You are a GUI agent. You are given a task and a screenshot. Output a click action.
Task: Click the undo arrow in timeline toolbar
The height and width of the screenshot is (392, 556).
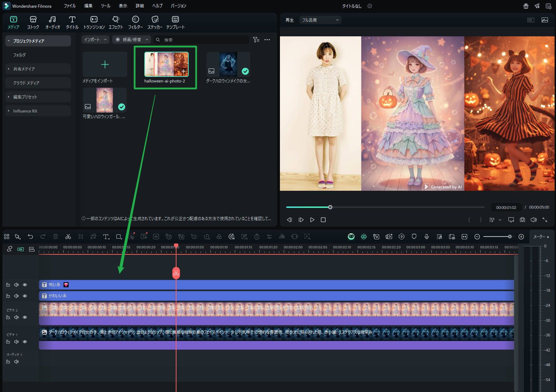(30, 237)
